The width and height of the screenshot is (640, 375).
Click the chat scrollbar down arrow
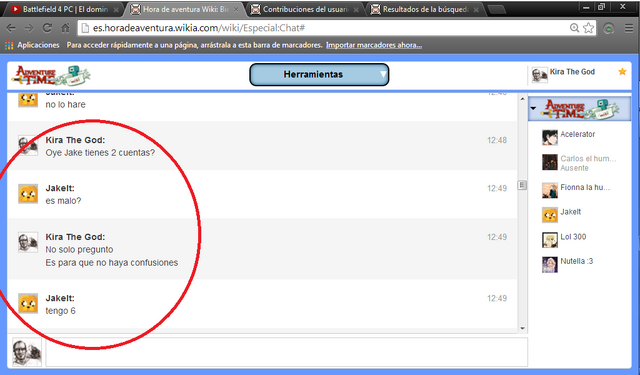pos(522,328)
